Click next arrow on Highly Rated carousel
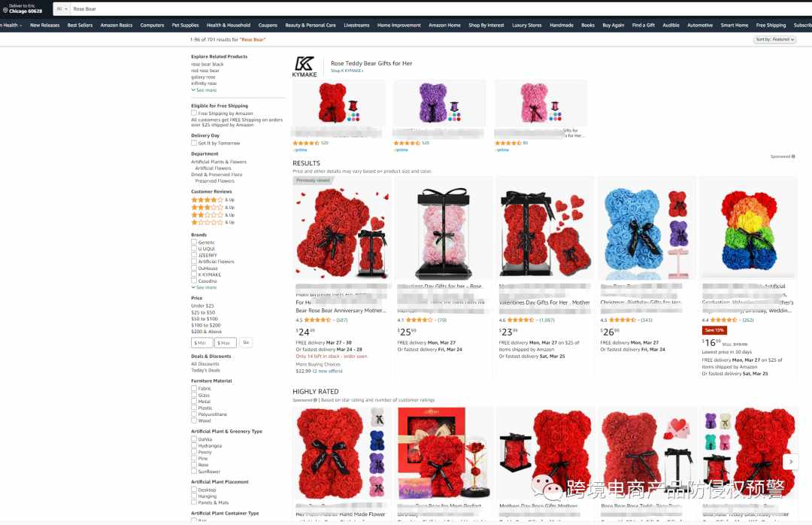The height and width of the screenshot is (525, 812). coord(791,461)
